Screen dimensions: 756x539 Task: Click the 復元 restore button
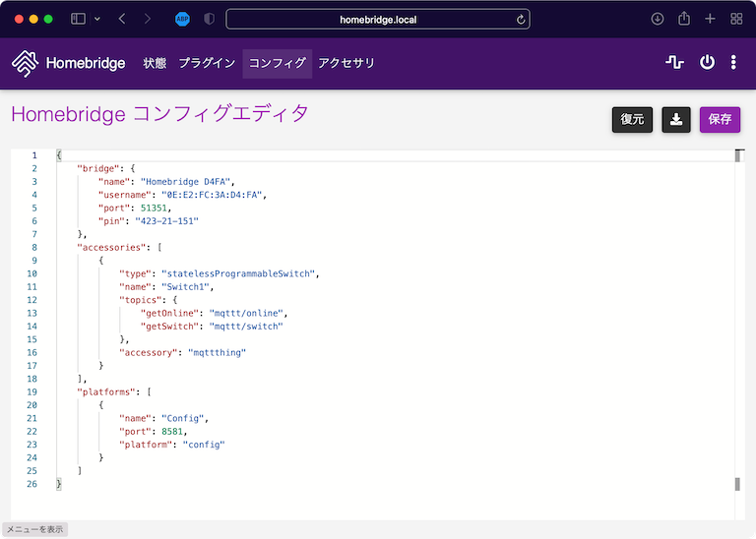tap(632, 119)
